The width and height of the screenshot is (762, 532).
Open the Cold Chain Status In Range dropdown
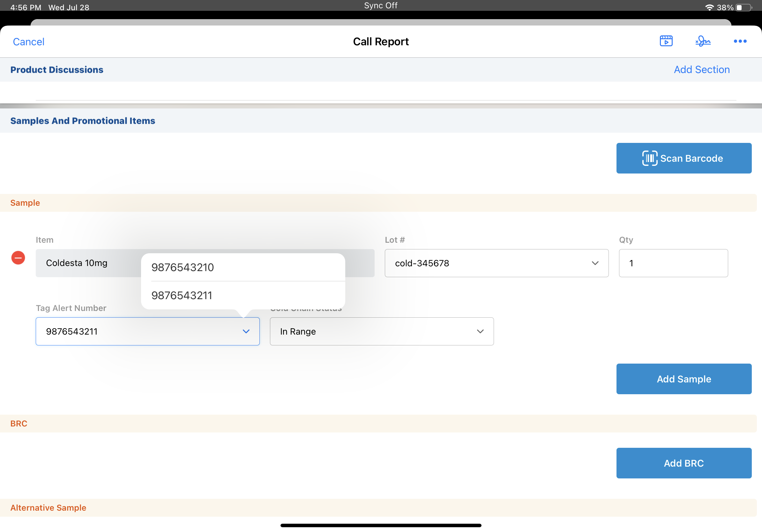point(381,331)
